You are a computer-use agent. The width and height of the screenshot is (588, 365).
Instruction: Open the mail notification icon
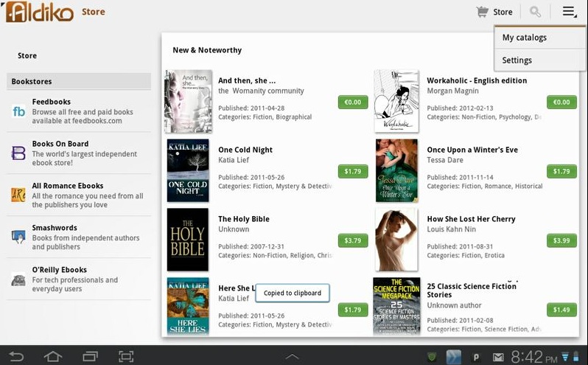pyautogui.click(x=498, y=357)
